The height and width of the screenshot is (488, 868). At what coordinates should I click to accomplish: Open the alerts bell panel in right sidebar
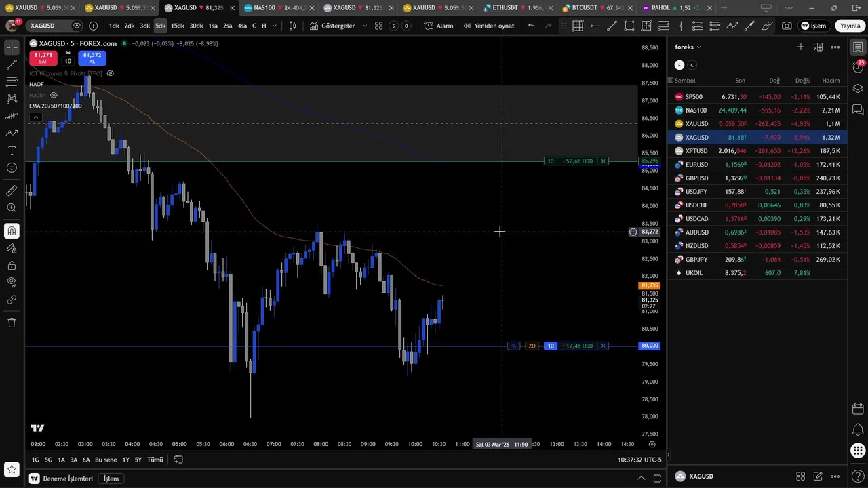point(858,430)
